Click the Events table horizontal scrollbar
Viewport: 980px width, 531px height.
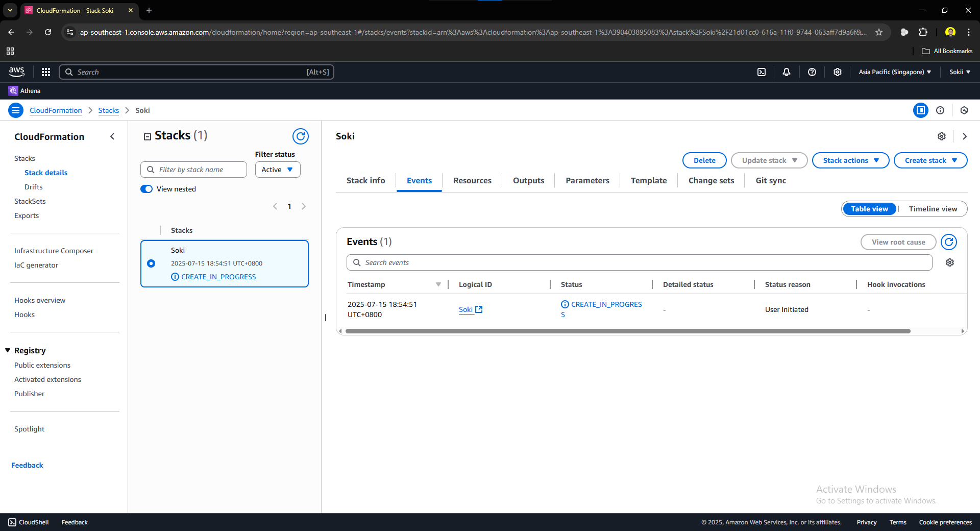628,331
